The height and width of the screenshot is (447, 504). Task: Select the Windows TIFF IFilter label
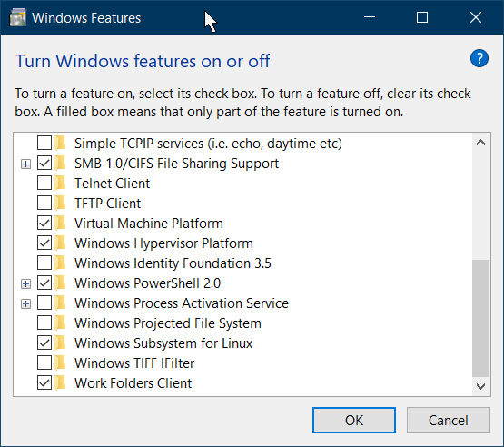point(134,363)
